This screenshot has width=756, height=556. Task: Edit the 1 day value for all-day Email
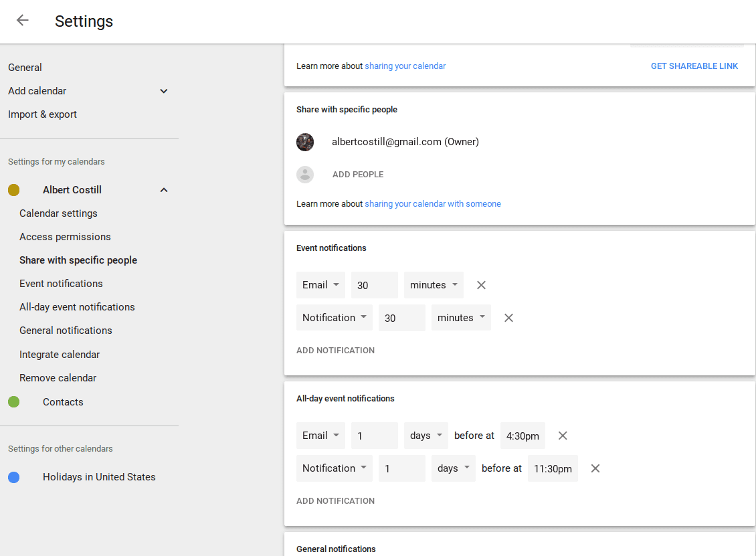[x=375, y=436]
